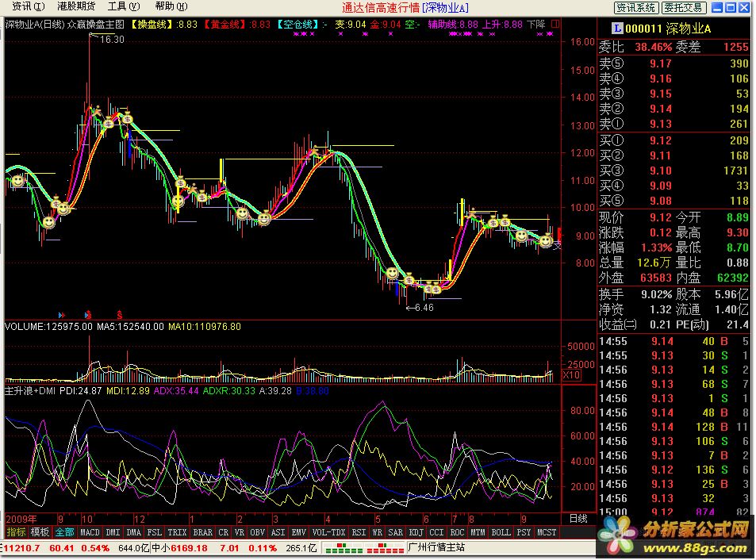Open the 工具(V) menu

124,6
